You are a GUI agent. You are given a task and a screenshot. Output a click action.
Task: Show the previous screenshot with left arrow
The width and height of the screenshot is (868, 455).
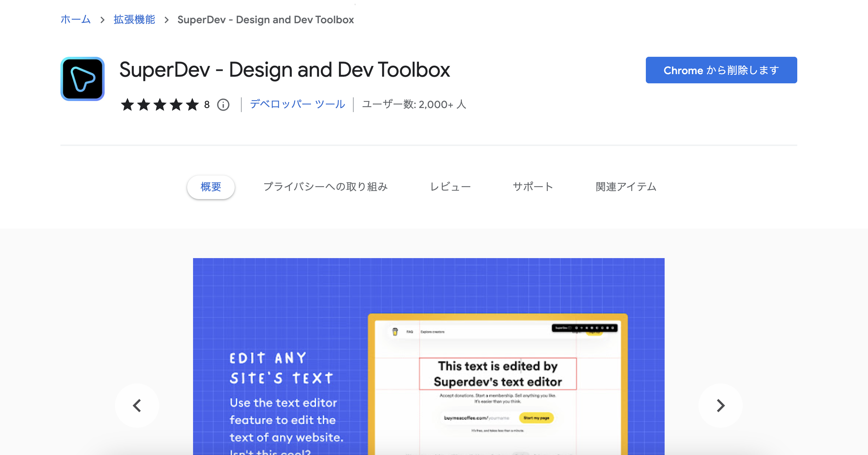137,406
